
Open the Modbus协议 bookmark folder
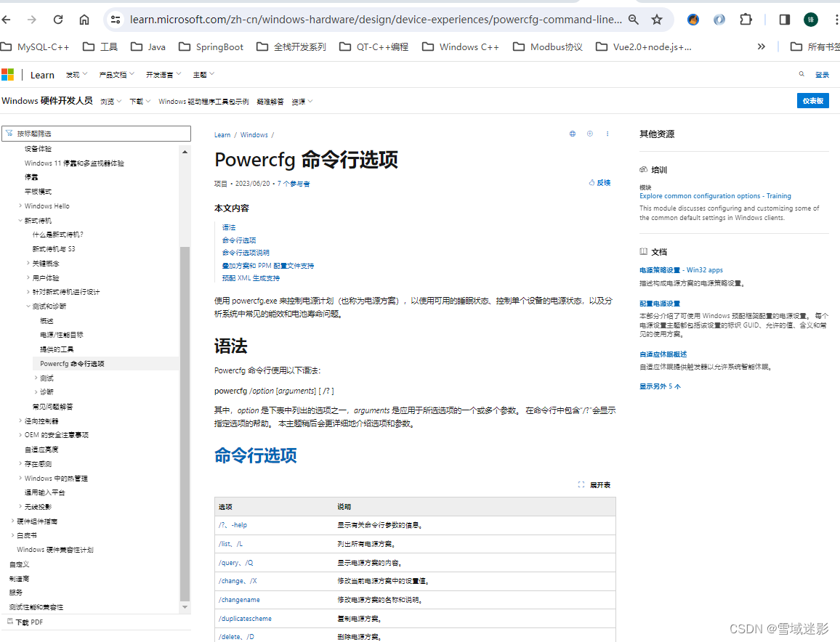pyautogui.click(x=547, y=47)
